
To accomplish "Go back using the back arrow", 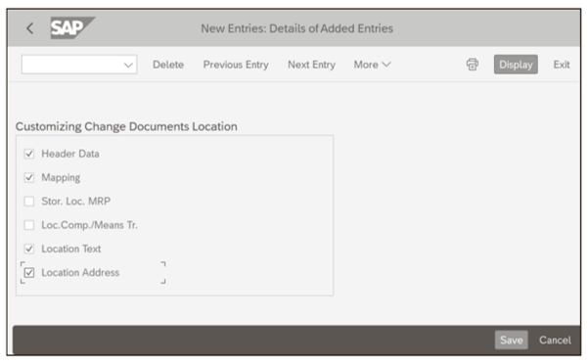I will 30,28.
